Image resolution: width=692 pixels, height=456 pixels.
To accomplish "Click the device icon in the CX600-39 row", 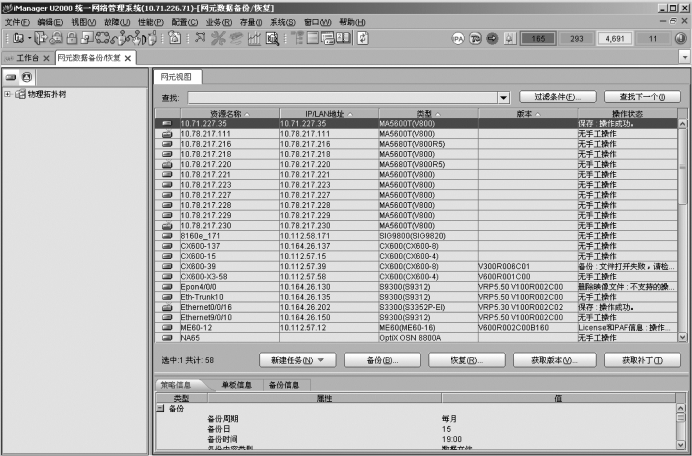I will tap(167, 266).
